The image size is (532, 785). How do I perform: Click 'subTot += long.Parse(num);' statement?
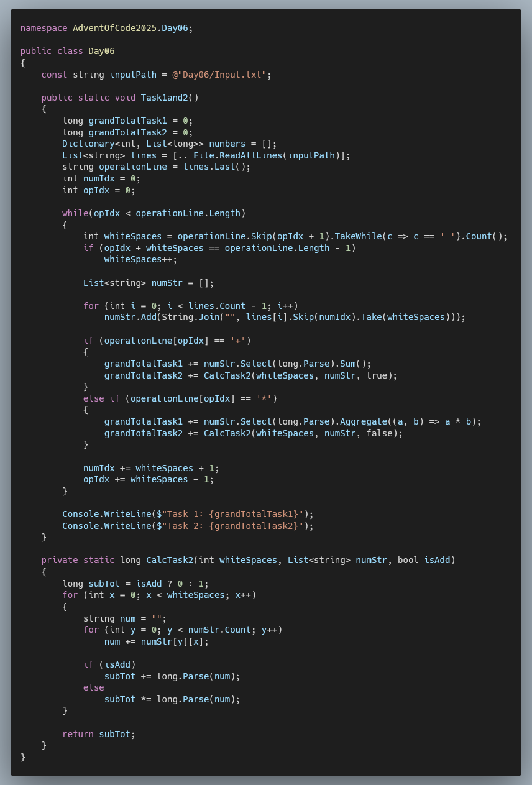tap(172, 676)
